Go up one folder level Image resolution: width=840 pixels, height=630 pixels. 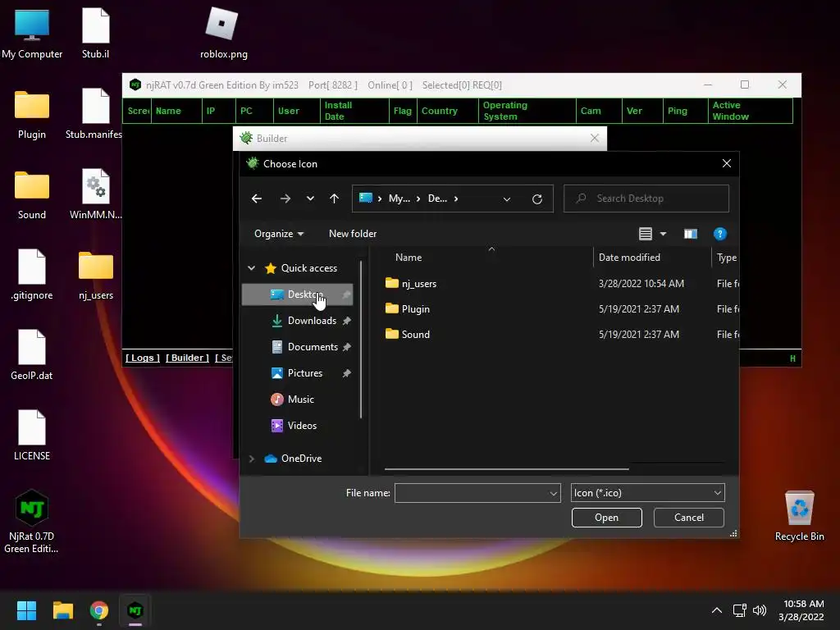point(335,199)
